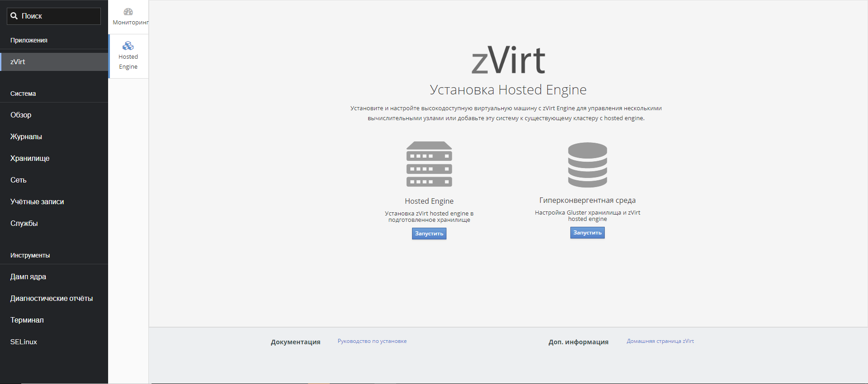Click the large zVirt logo

tap(508, 60)
